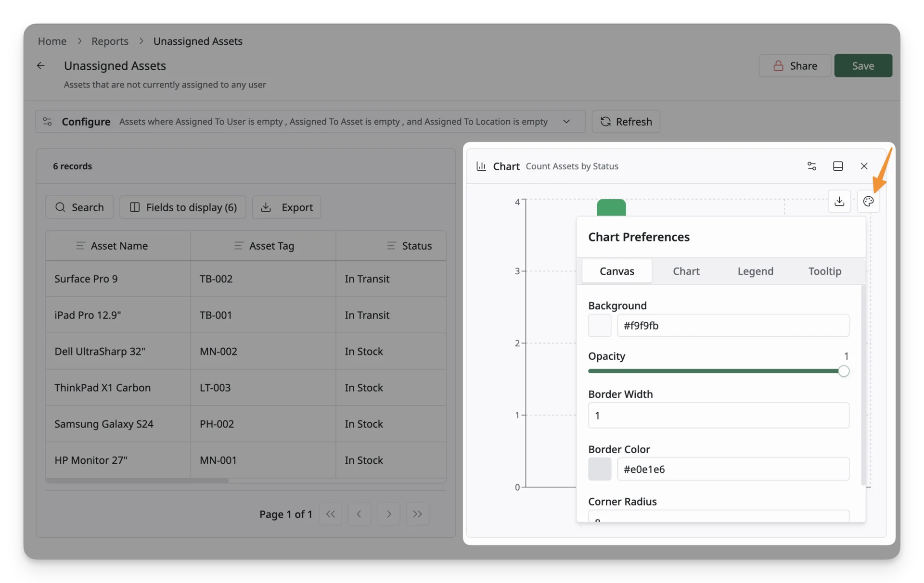924x583 pixels.
Task: Open Fields to display selector
Action: (x=183, y=207)
